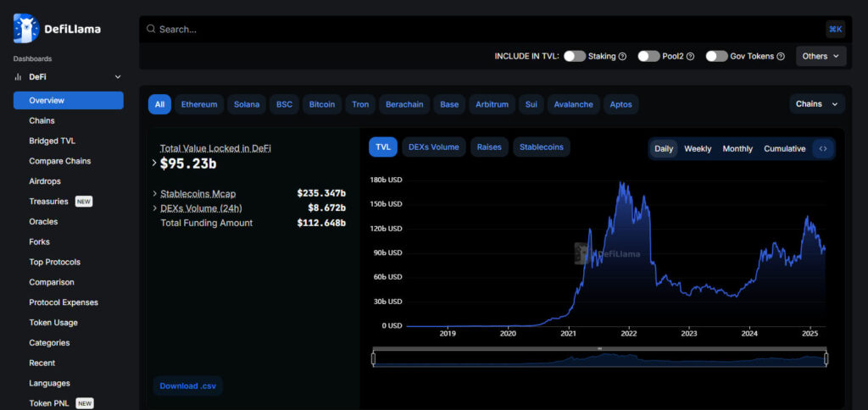This screenshot has width=868, height=410.
Task: Expand the Stablecoins Mcap row
Action: point(154,193)
